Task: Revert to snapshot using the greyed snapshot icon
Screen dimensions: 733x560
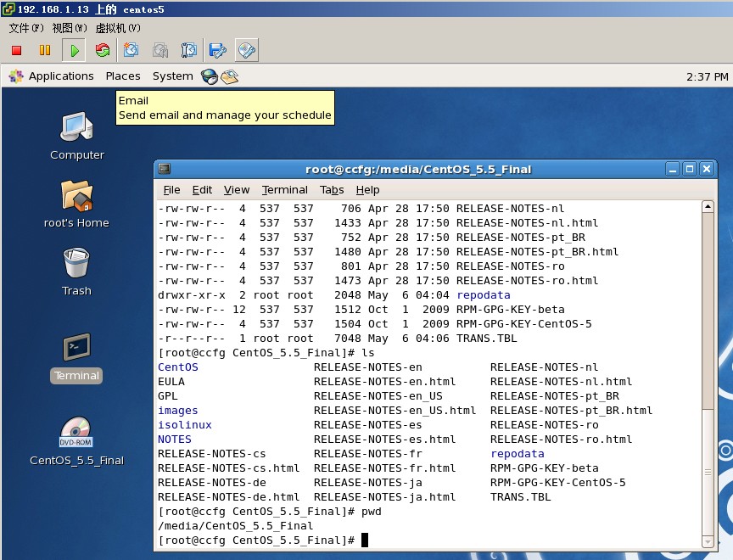Action: point(159,50)
